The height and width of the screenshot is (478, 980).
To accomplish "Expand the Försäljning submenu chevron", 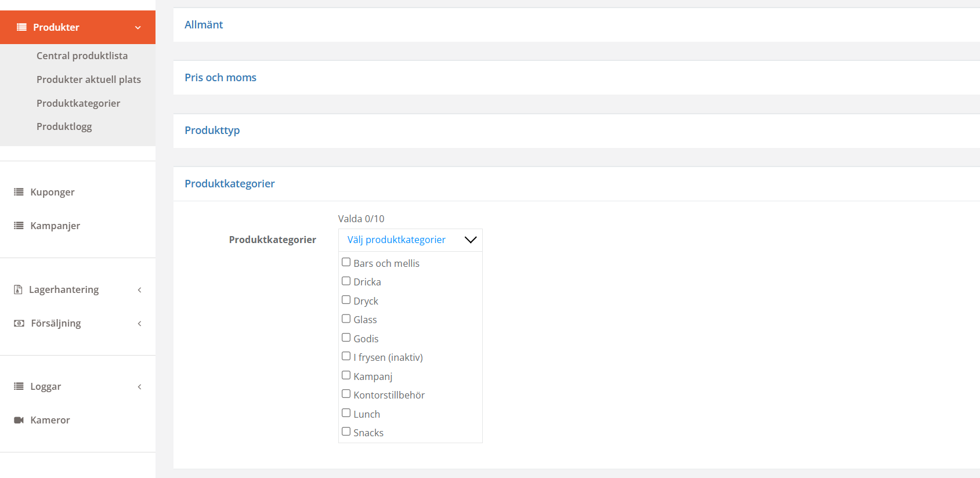I will pyautogui.click(x=139, y=323).
